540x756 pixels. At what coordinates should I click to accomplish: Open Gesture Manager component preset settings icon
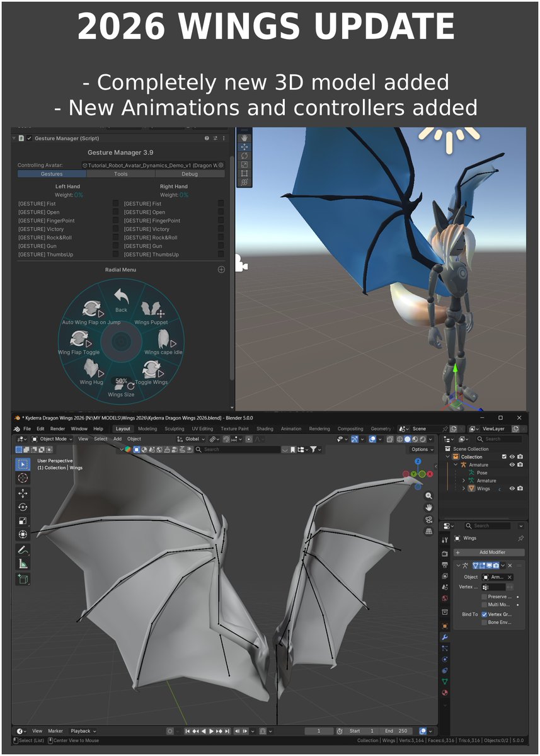(x=215, y=138)
